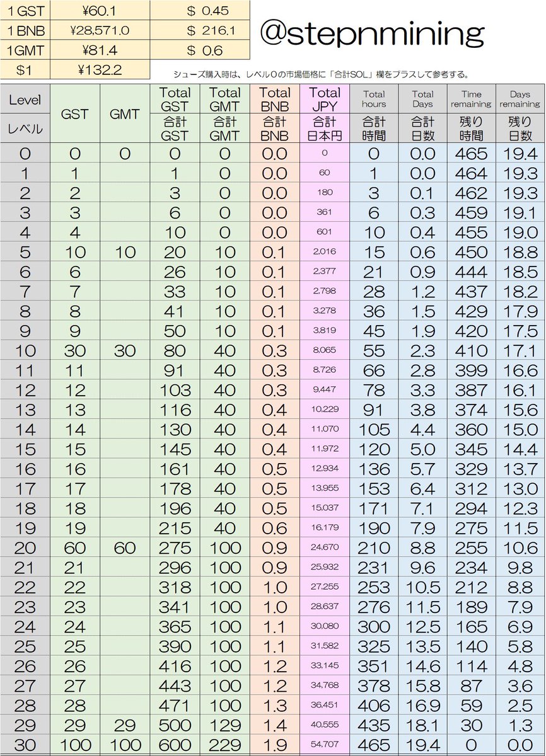Screen dimensions: 546x756
Task: Click total JPY value 8,065
Action: point(325,350)
